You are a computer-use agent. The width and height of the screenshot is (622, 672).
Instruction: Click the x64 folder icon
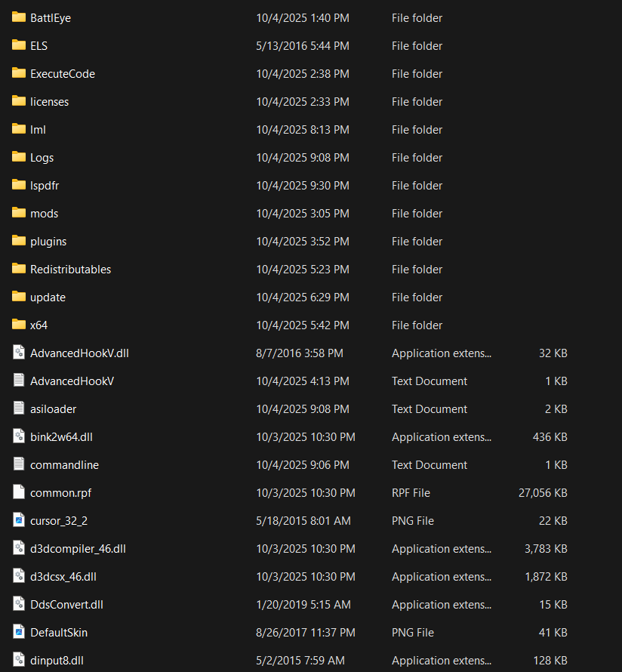[x=18, y=325]
